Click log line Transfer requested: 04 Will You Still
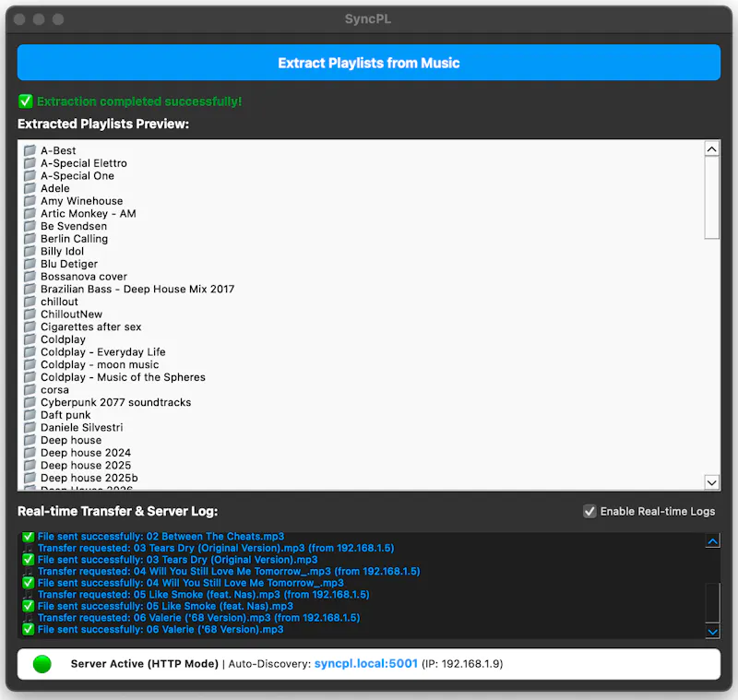This screenshot has height=700, width=738. point(229,571)
